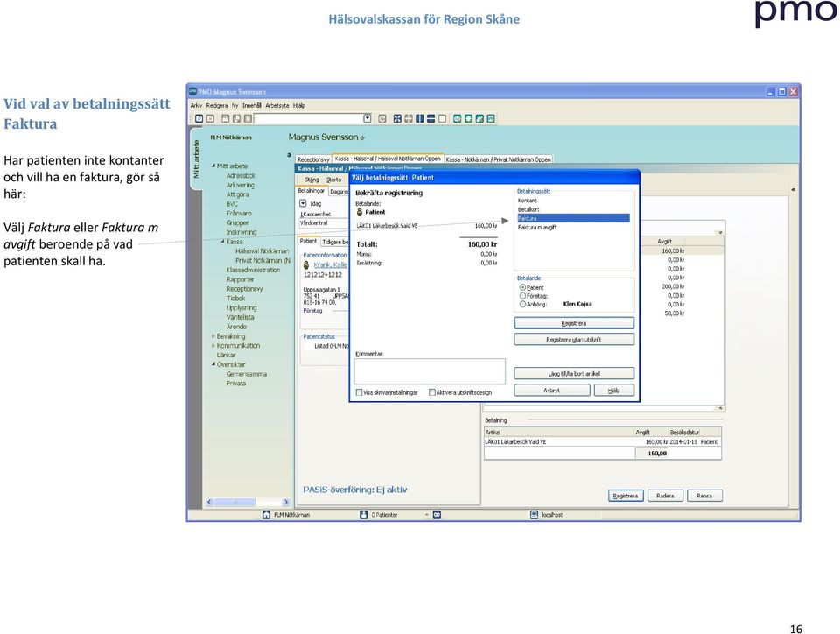Click the green star toolbar icon

pyautogui.click(x=469, y=118)
